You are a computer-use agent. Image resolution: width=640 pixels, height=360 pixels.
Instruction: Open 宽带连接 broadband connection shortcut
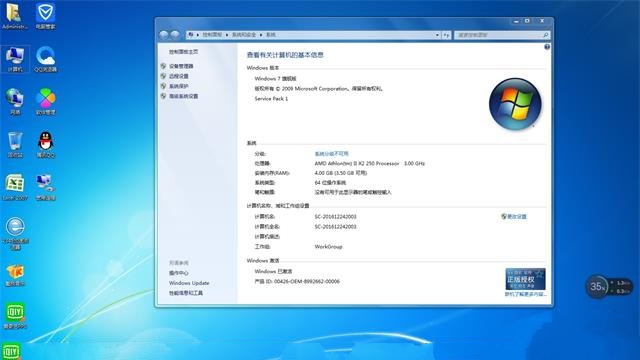point(45,188)
